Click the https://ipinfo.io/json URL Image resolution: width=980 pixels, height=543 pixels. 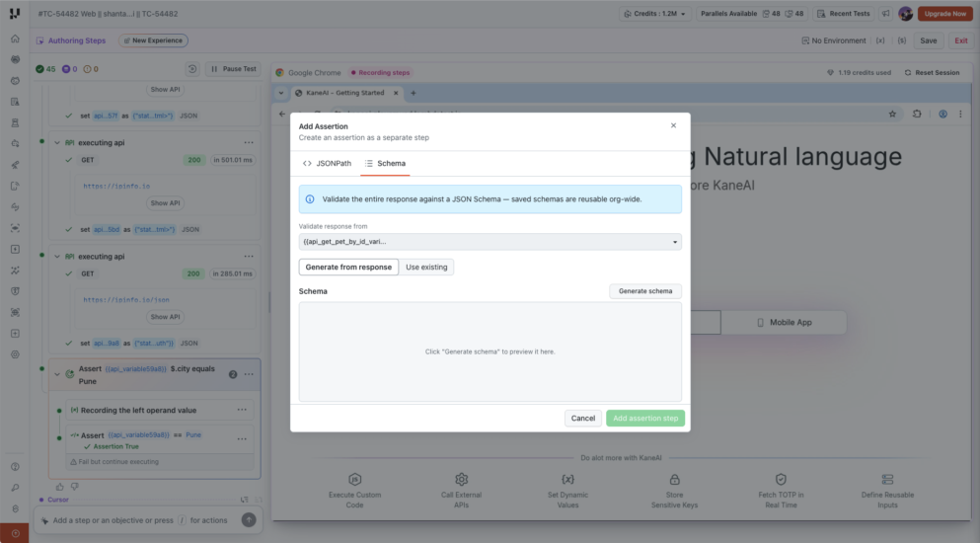pyautogui.click(x=126, y=300)
